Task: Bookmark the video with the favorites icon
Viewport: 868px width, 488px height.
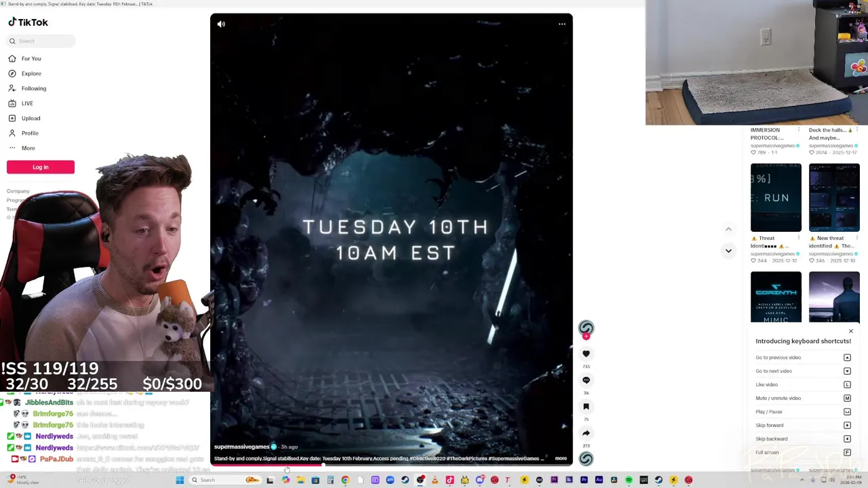Action: point(586,407)
